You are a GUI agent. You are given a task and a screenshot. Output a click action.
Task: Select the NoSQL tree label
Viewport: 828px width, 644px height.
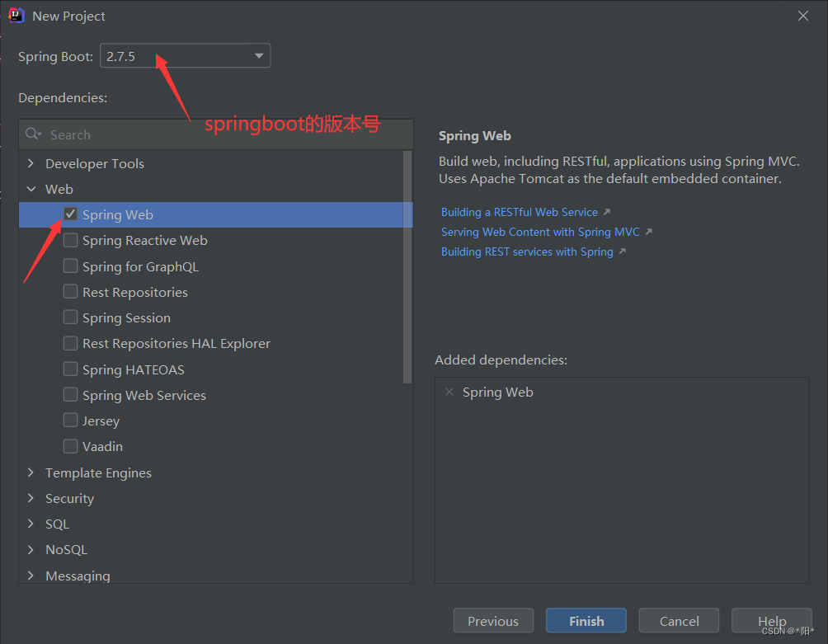point(66,549)
